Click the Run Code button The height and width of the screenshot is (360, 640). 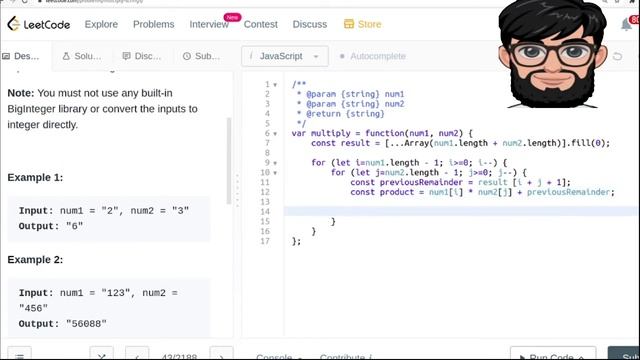(553, 353)
